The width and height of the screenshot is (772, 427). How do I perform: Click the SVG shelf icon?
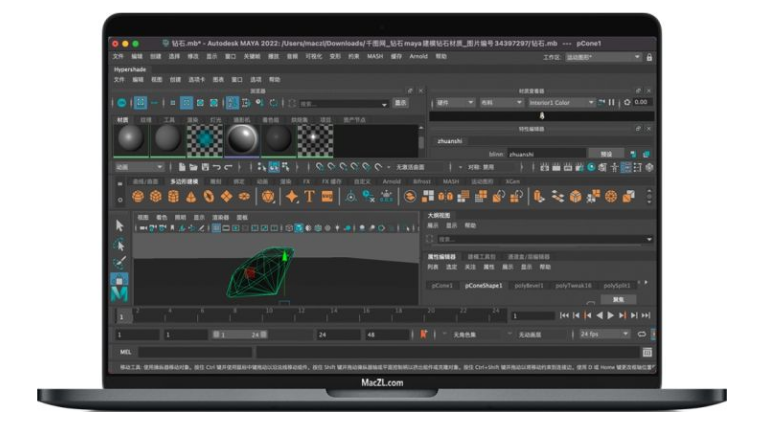tap(327, 197)
